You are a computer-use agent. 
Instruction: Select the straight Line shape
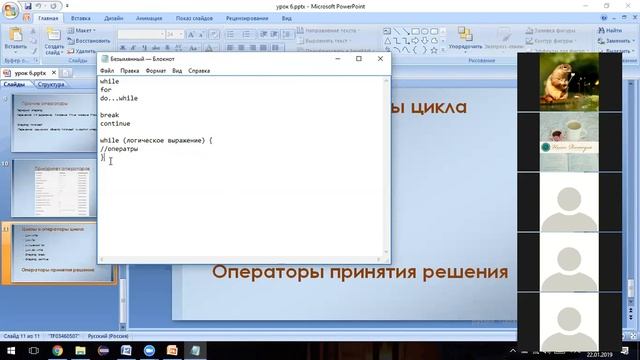(x=396, y=31)
